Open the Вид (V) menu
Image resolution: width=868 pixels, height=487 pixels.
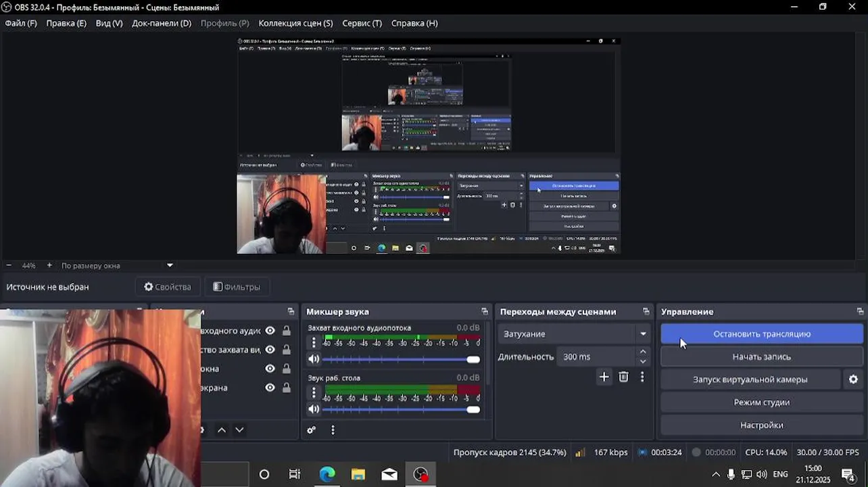109,23
